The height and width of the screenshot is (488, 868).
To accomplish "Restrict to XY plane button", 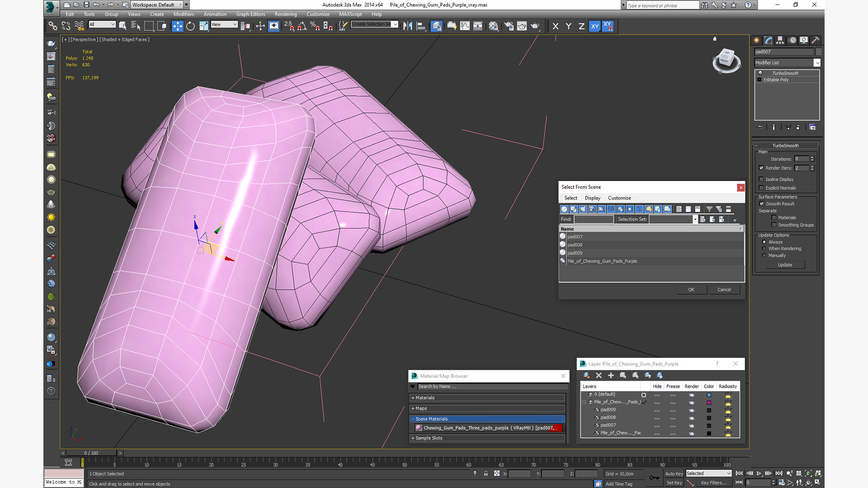I will point(595,26).
